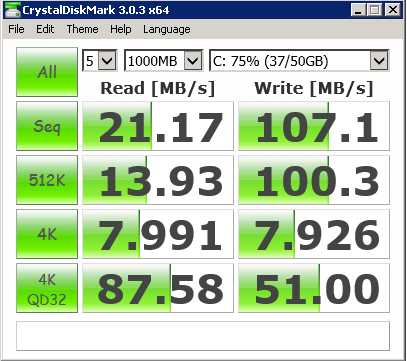Run the 4K QD32 benchmark
The width and height of the screenshot is (407, 361).
(x=47, y=288)
